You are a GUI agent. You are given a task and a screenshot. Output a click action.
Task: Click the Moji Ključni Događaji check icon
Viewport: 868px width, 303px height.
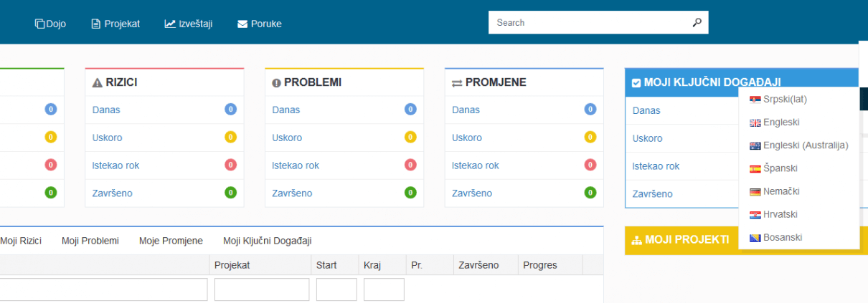coord(636,83)
